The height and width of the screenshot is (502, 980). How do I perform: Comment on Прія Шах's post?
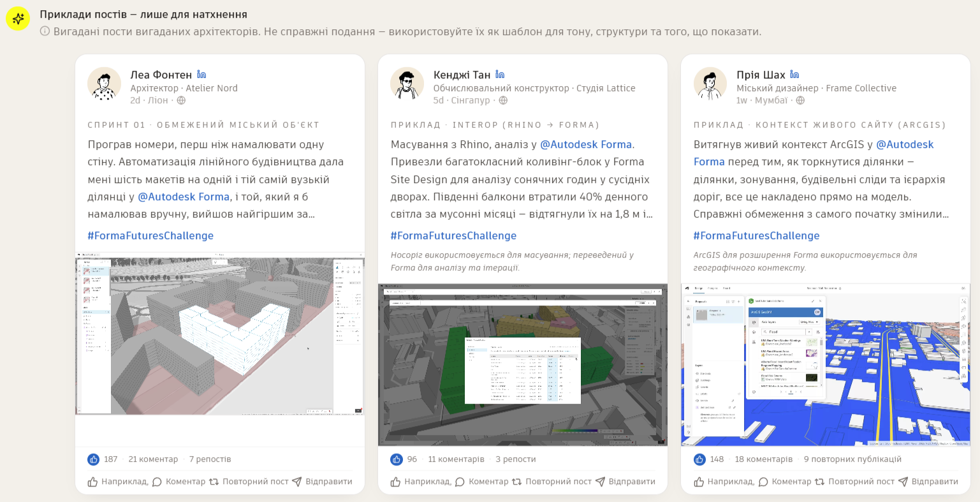pyautogui.click(x=784, y=482)
